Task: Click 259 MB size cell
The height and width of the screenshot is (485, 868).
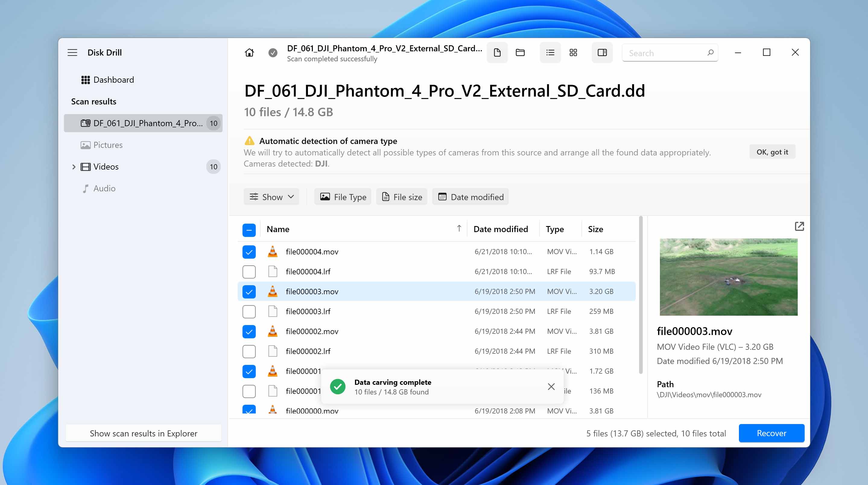Action: coord(601,311)
